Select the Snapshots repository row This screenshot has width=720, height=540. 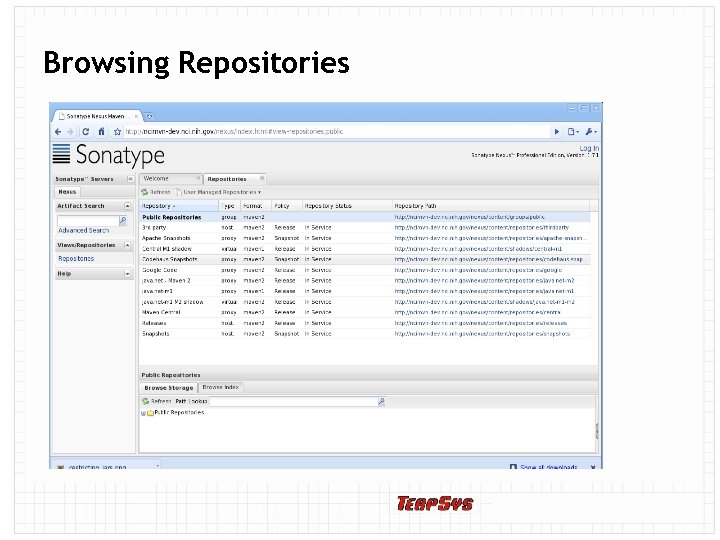(x=365, y=334)
